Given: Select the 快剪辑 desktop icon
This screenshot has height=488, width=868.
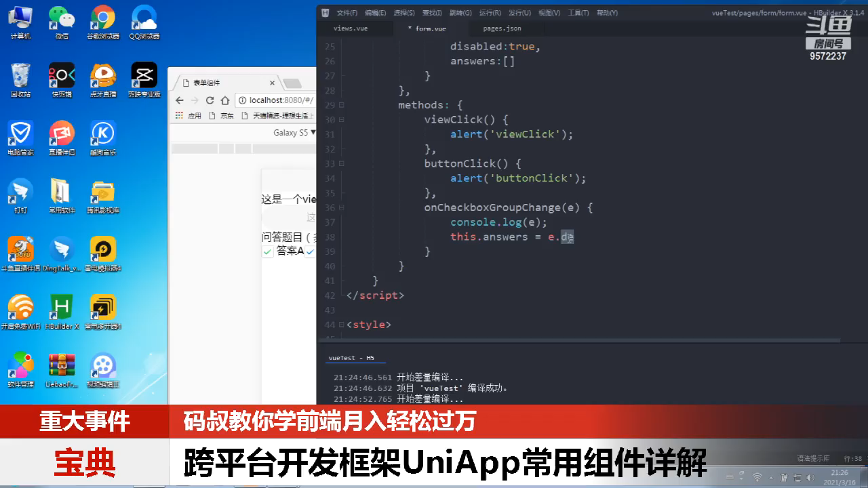Looking at the screenshot, I should (62, 80).
